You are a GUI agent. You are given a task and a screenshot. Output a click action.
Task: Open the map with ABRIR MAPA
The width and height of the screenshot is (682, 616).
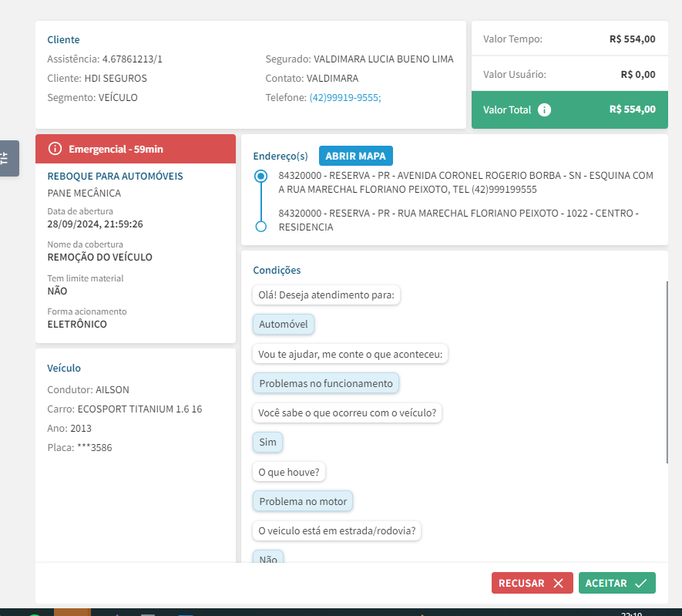pyautogui.click(x=355, y=156)
